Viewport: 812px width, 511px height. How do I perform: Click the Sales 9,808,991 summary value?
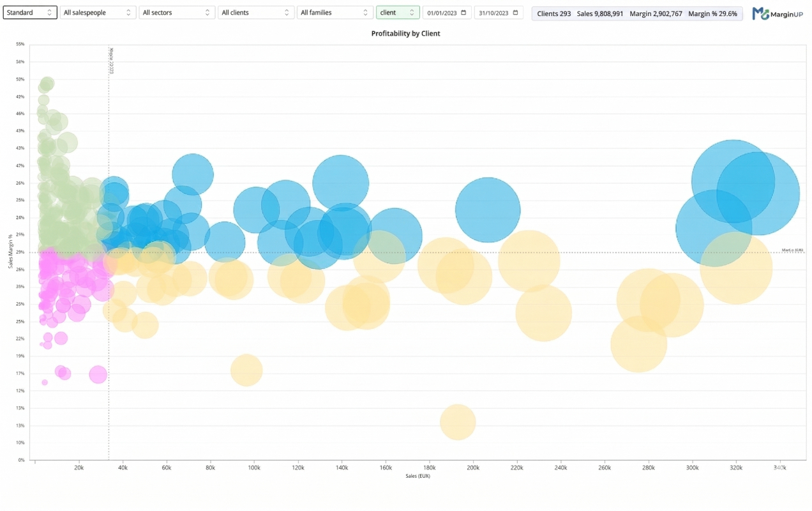[x=599, y=13]
